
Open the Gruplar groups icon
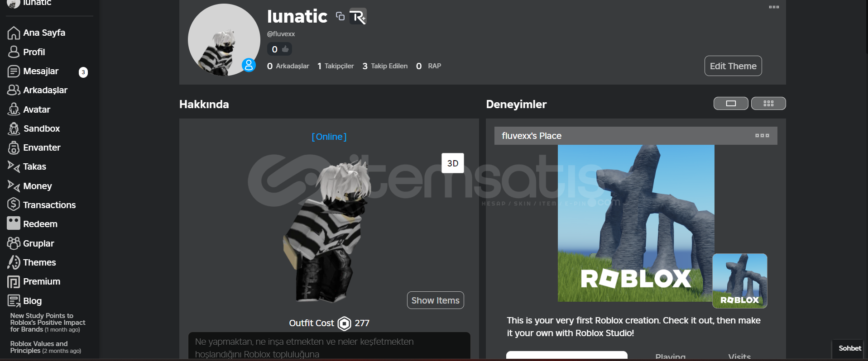point(14,243)
